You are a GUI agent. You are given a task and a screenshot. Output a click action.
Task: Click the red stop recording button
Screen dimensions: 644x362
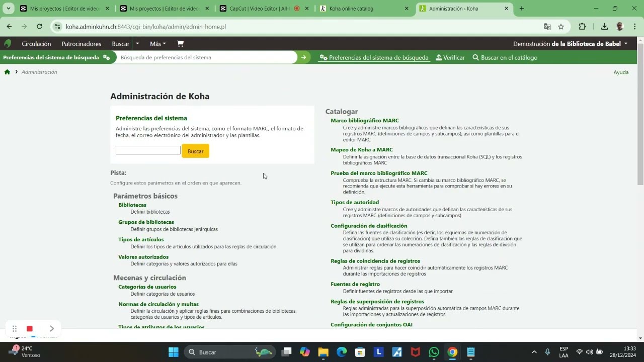[x=30, y=329]
